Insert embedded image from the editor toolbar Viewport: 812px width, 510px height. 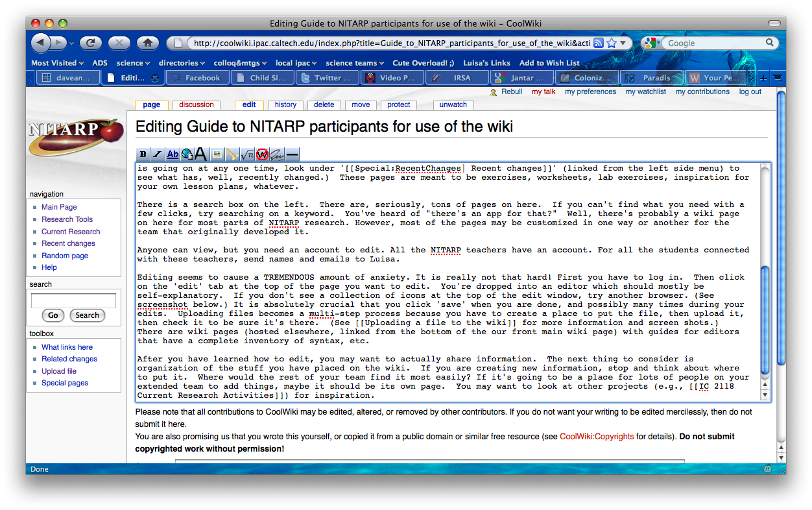pos(217,154)
